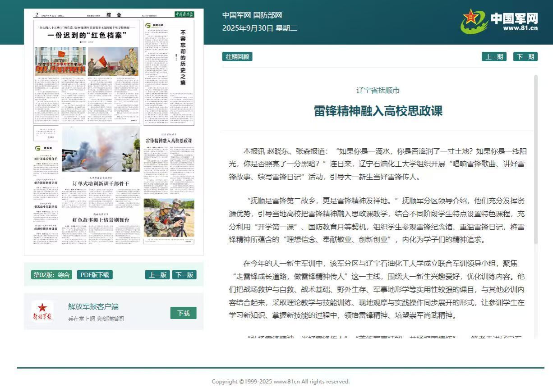The image size is (553, 392).
Task: Open article 一份迟到的"红色档案" on page
Action: tap(87, 35)
